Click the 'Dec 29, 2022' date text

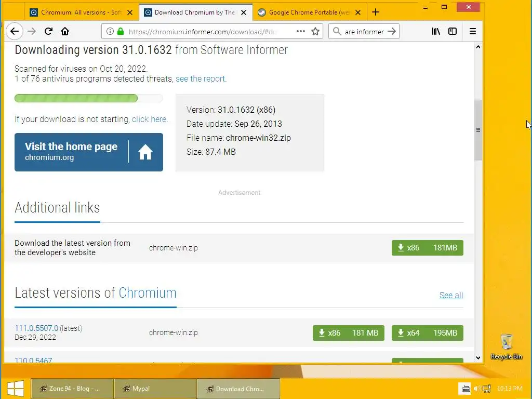coord(35,337)
